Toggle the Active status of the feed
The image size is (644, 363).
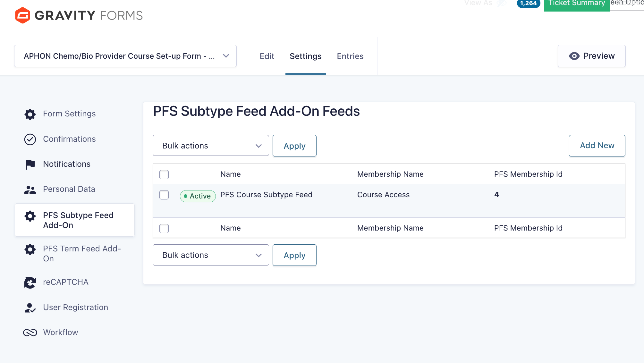[x=198, y=196]
